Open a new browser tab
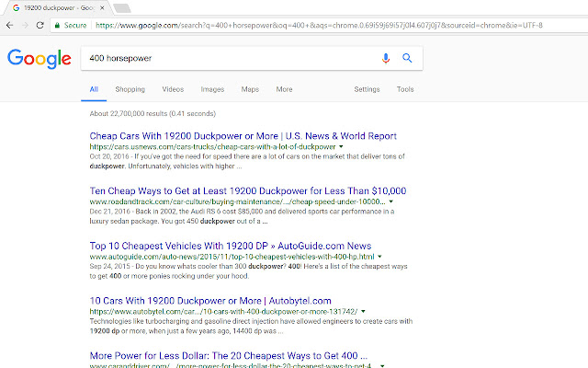Viewport: 588px width, 368px height. tap(122, 8)
